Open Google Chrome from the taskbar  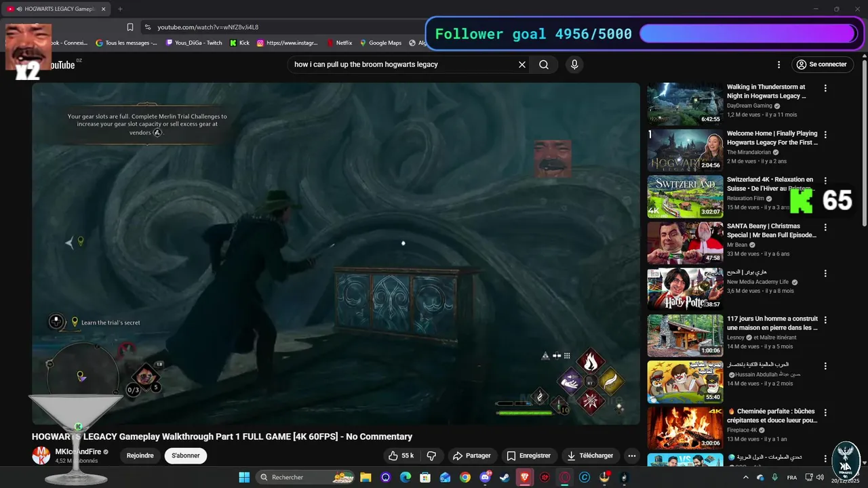(x=465, y=477)
